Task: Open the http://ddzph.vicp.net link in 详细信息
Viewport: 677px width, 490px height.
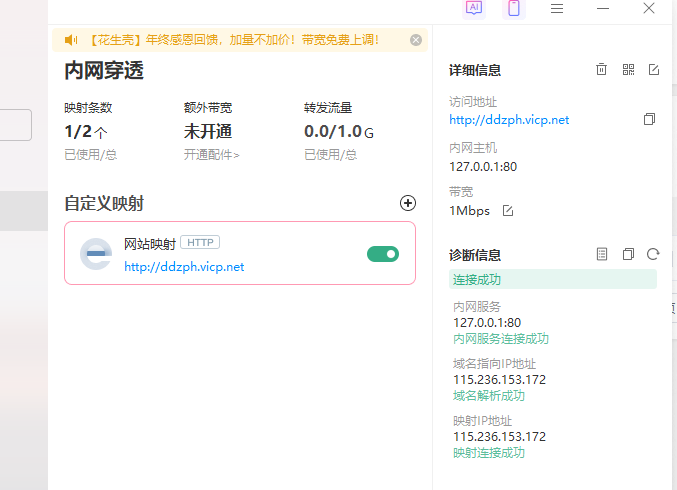Action: 509,120
